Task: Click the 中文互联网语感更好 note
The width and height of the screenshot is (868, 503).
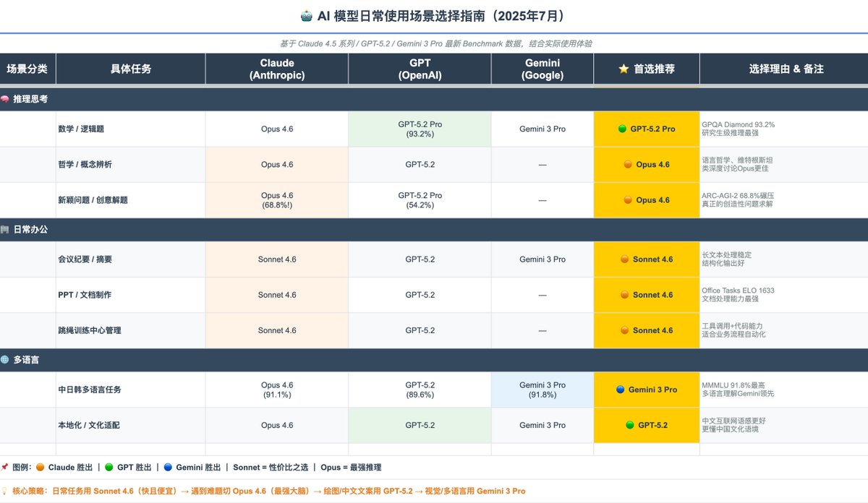Action: pyautogui.click(x=735, y=421)
